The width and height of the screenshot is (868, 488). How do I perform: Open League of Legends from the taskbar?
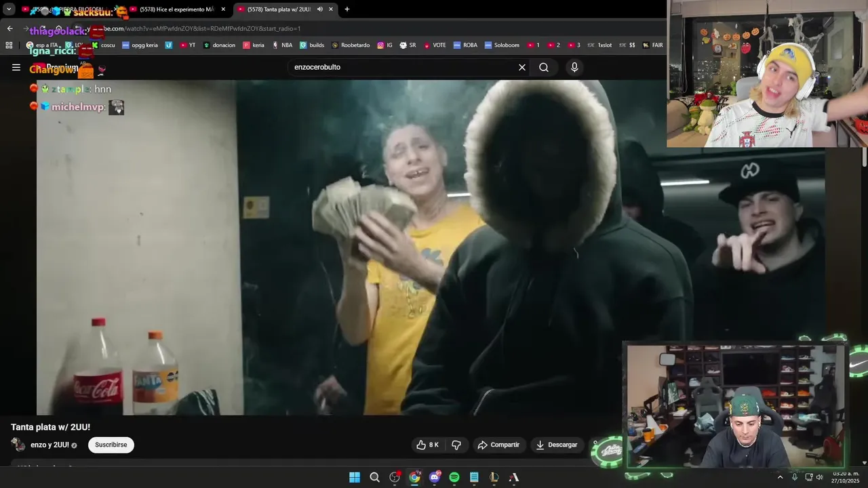[x=494, y=477]
